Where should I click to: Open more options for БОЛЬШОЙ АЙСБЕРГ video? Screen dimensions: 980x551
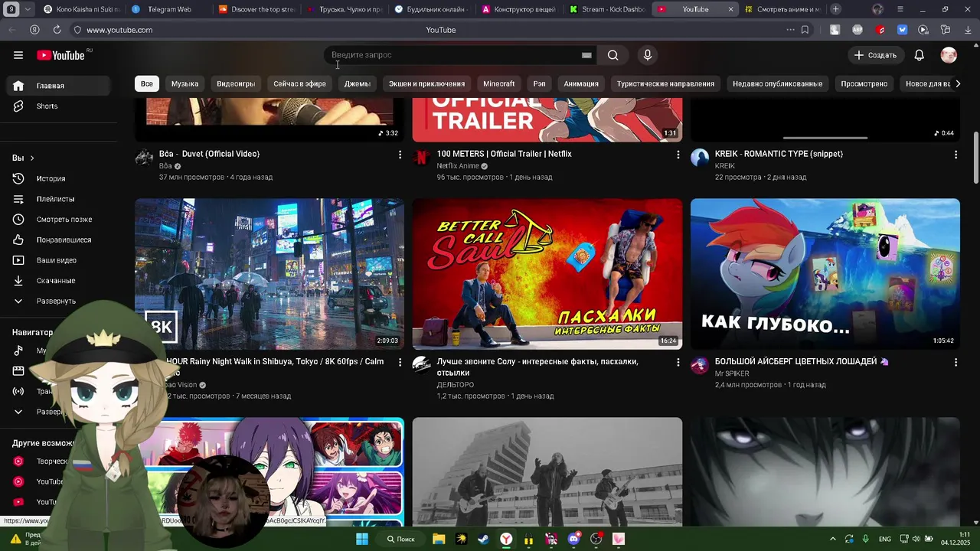coord(955,362)
